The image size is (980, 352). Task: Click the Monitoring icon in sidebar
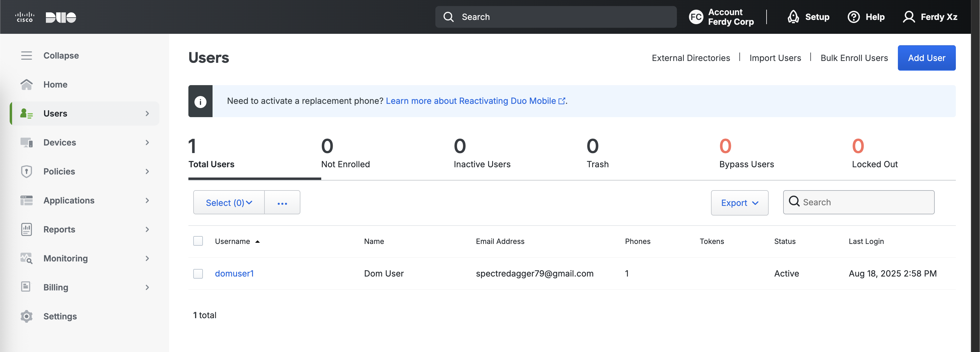point(26,258)
